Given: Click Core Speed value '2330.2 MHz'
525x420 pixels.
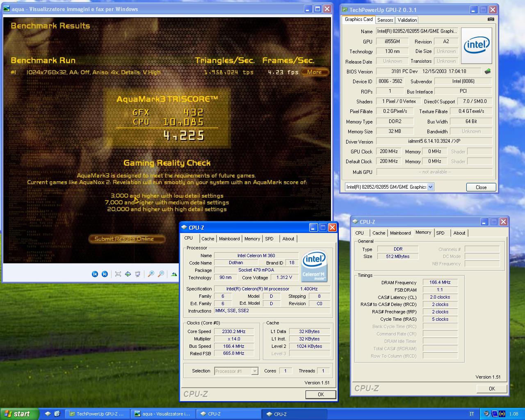Looking at the screenshot, I should tap(234, 331).
